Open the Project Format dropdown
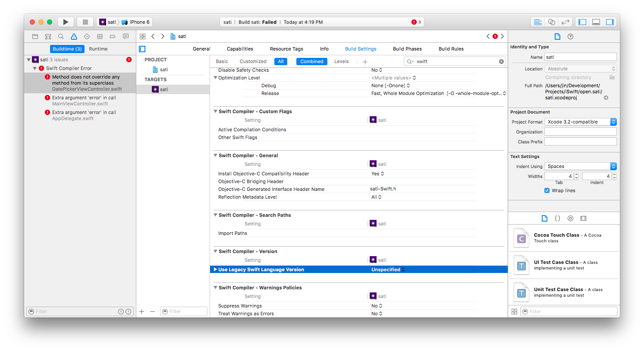 pyautogui.click(x=581, y=122)
